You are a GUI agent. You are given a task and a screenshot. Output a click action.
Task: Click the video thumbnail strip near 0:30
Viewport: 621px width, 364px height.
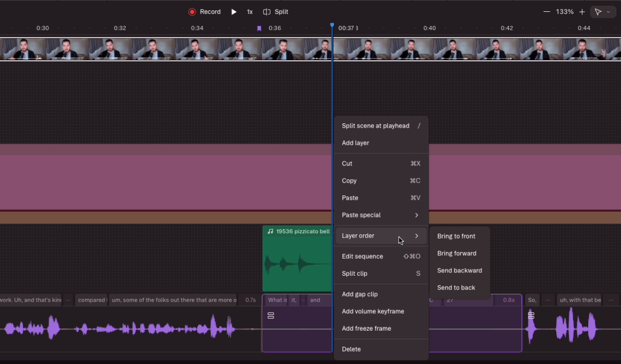point(24,49)
